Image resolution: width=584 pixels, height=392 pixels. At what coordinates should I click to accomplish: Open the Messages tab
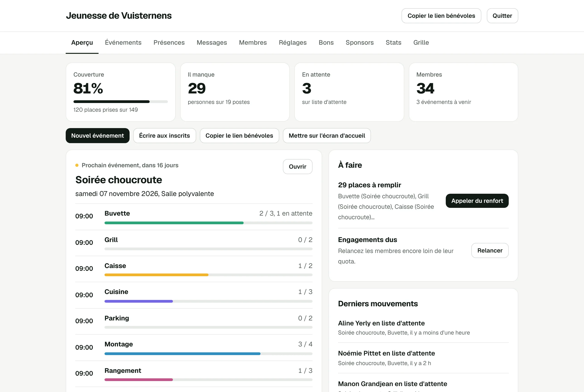point(212,42)
